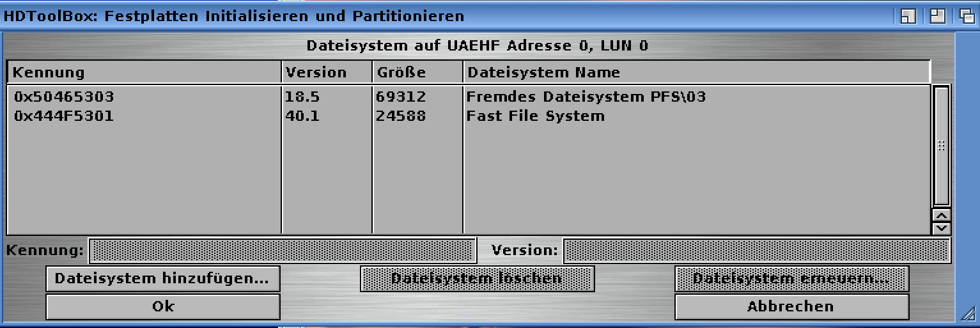Cancel with the Abbrechen button
Screen dimensions: 980x328
[x=791, y=306]
